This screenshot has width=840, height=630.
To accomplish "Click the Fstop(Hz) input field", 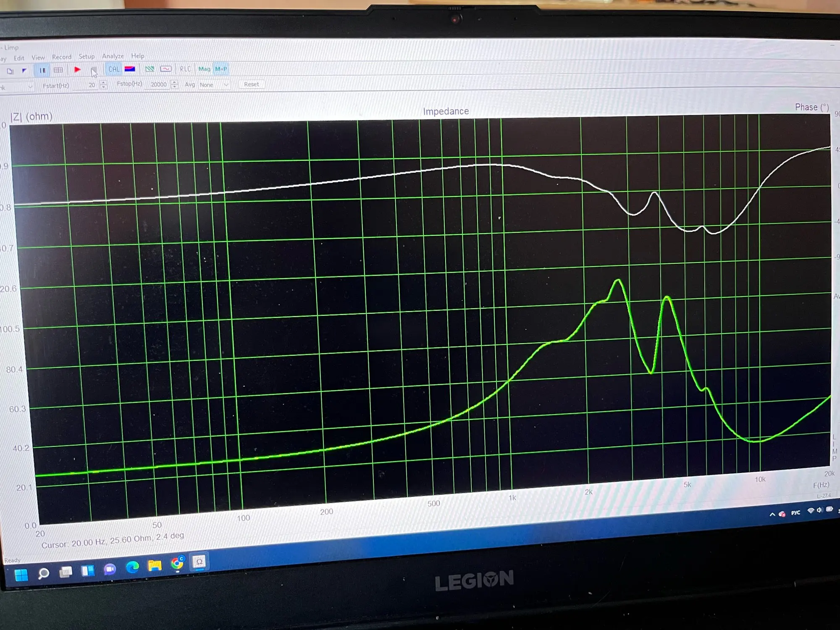I will point(158,84).
